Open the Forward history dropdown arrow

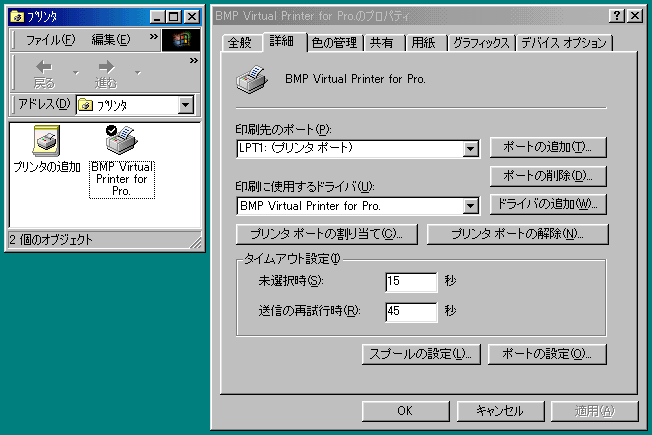click(x=138, y=73)
